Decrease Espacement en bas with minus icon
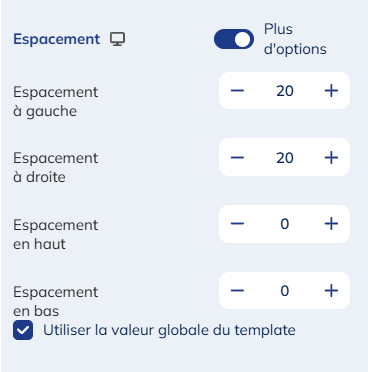The width and height of the screenshot is (368, 372). point(237,291)
